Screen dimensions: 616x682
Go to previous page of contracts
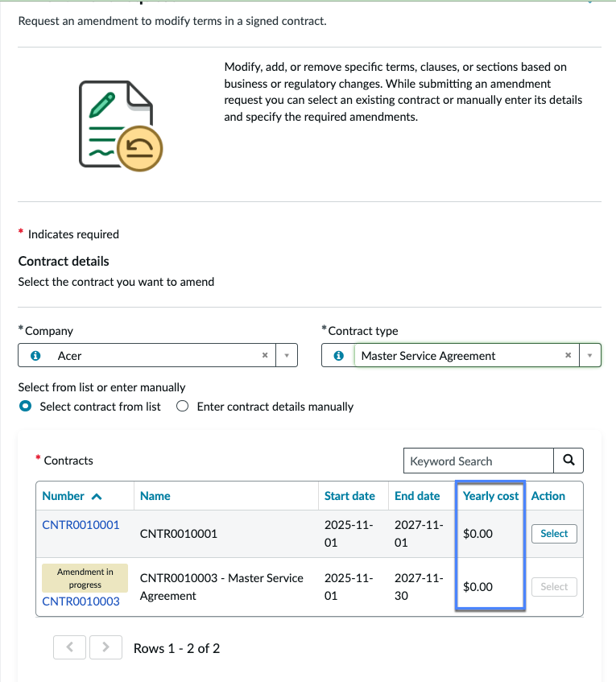coord(69,647)
